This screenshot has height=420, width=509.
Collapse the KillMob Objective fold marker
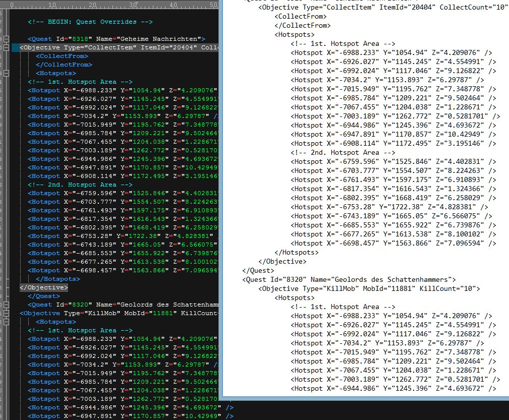coord(7,313)
